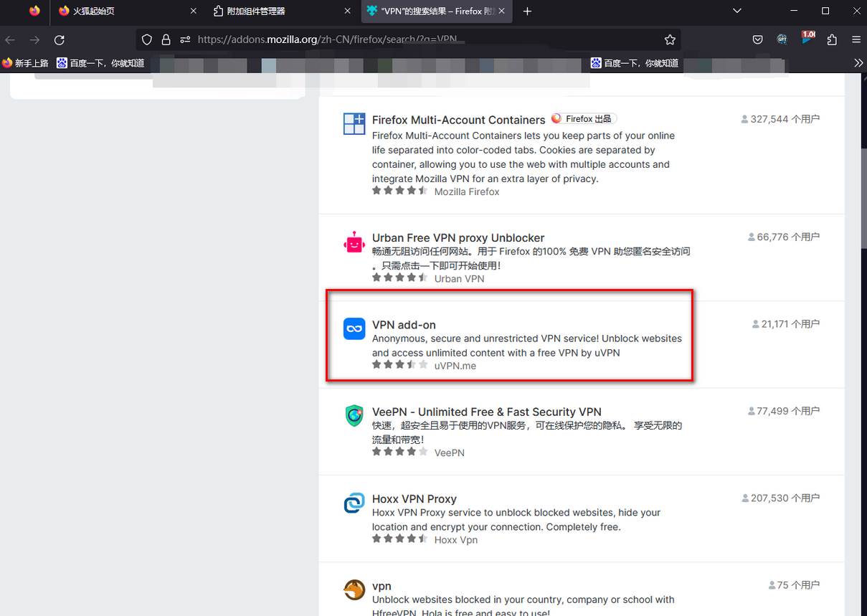Open the Extensions puzzle-piece menu
Image resolution: width=867 pixels, height=616 pixels.
click(x=832, y=39)
